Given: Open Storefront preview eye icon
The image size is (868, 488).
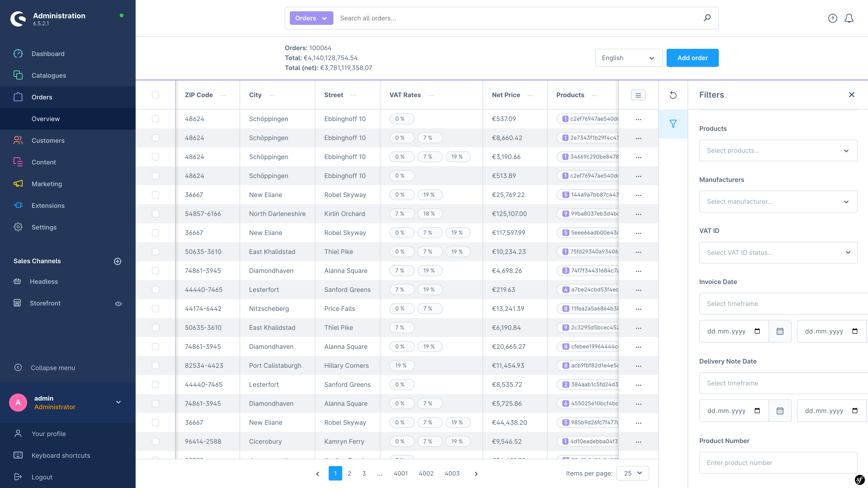Looking at the screenshot, I should (x=118, y=304).
